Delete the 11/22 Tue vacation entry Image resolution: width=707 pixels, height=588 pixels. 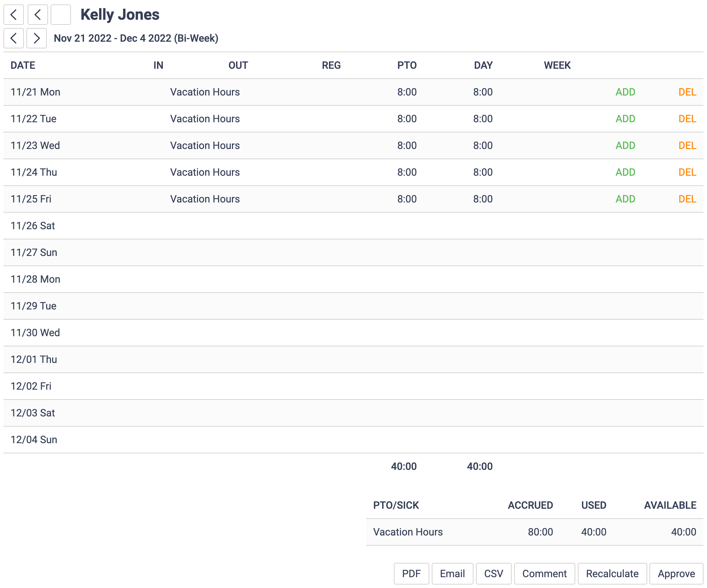[x=687, y=118]
